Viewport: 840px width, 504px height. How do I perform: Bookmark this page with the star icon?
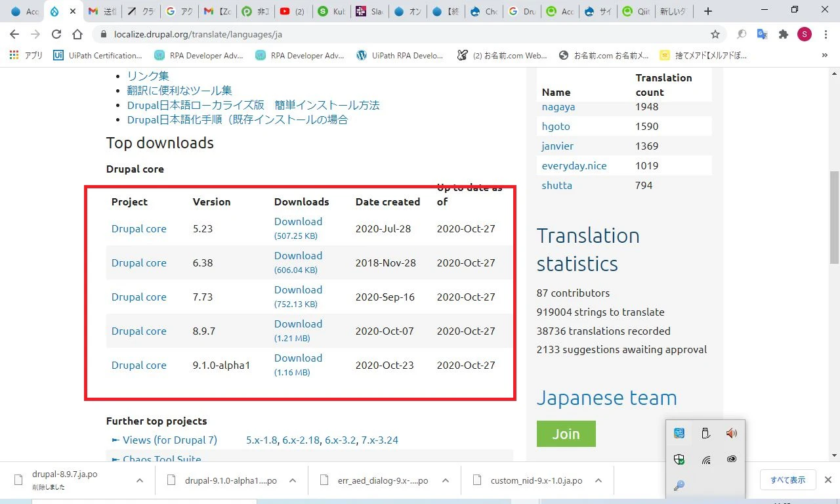(x=715, y=34)
